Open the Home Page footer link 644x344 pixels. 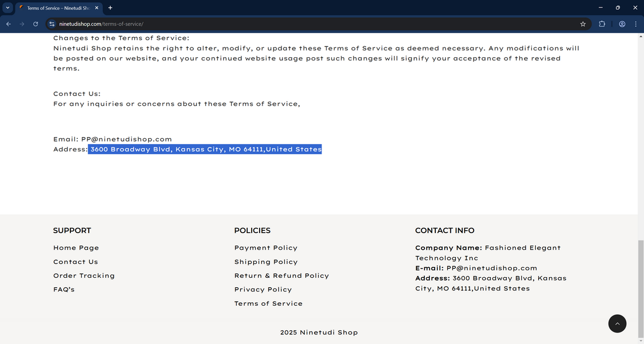click(76, 248)
